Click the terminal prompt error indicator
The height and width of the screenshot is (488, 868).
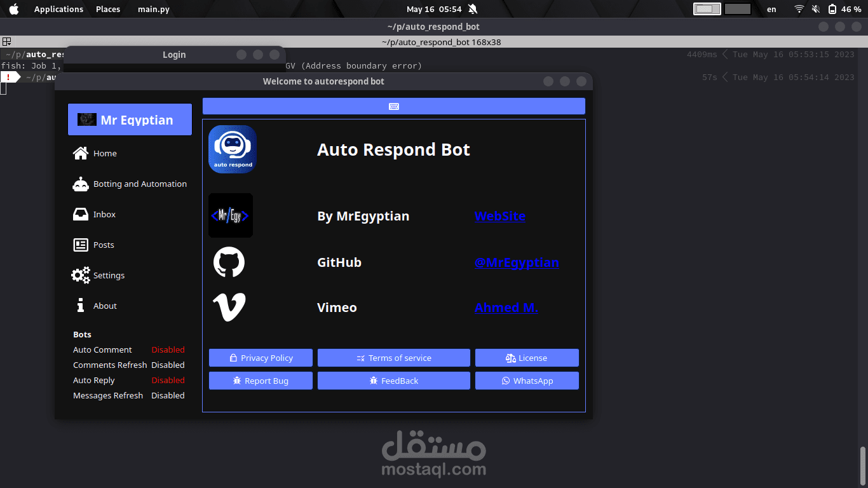click(x=8, y=77)
